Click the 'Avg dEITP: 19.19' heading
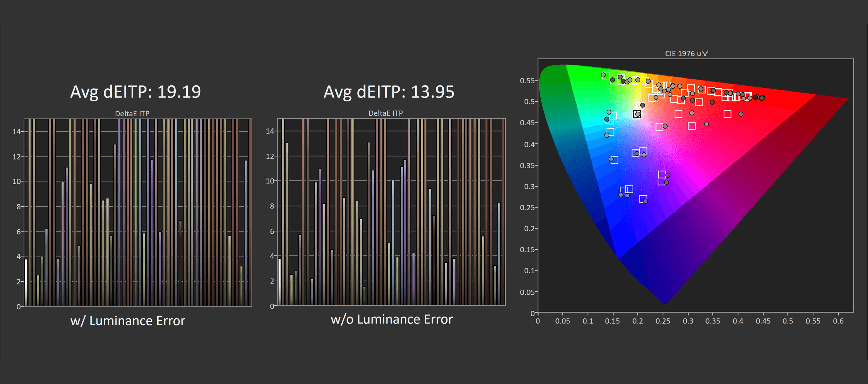 135,92
